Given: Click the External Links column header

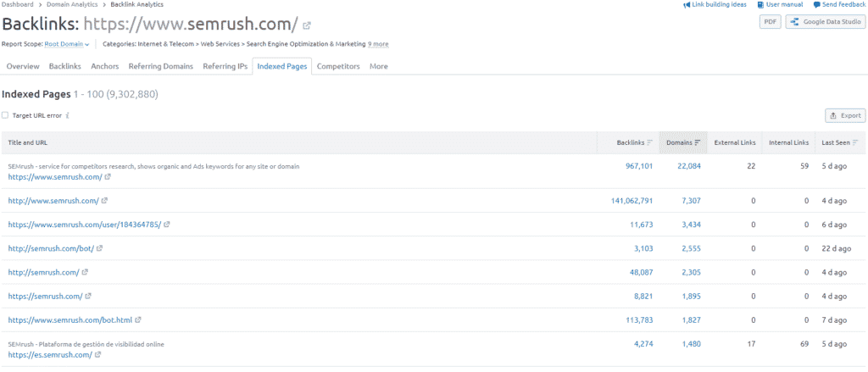Looking at the screenshot, I should tap(735, 143).
